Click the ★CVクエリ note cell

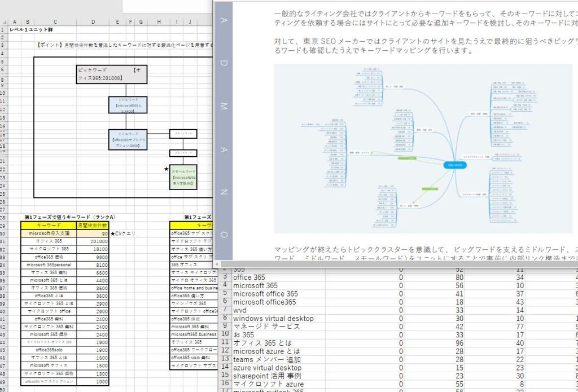pyautogui.click(x=122, y=234)
